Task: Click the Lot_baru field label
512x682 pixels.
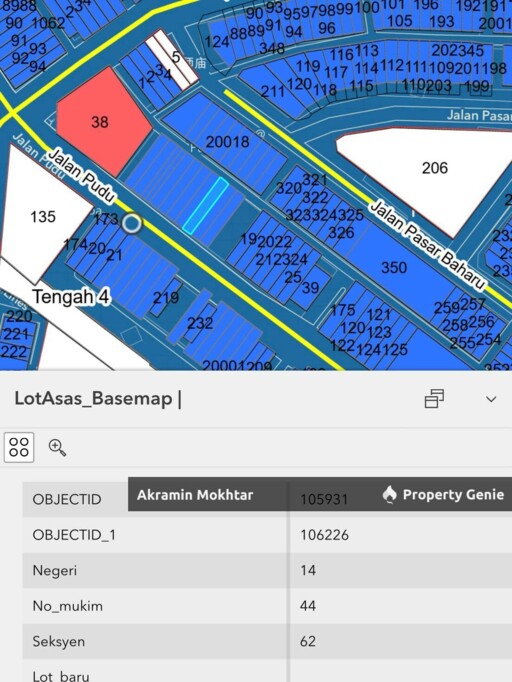Action: (x=61, y=676)
